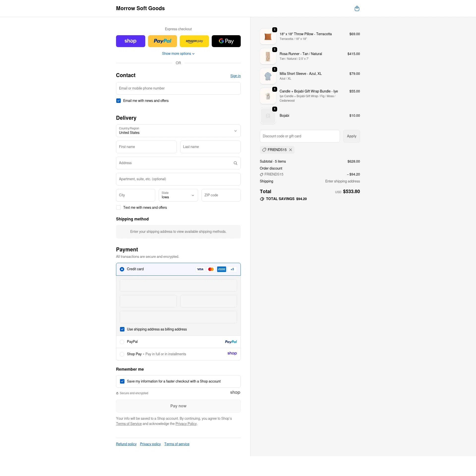Pay using Google Pay express checkout
476x476 pixels.
pyautogui.click(x=226, y=41)
